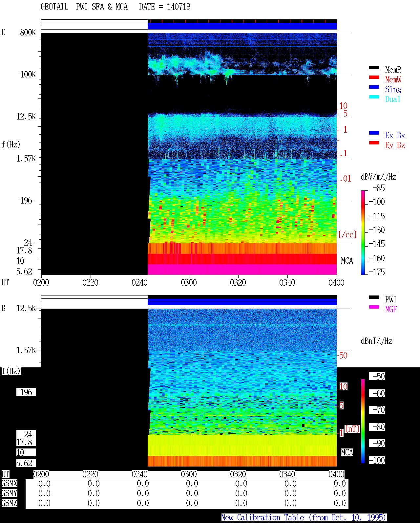Viewport: 420px width, 523px height.
Task: Click the red 50 label beside B panel
Action: point(343,355)
